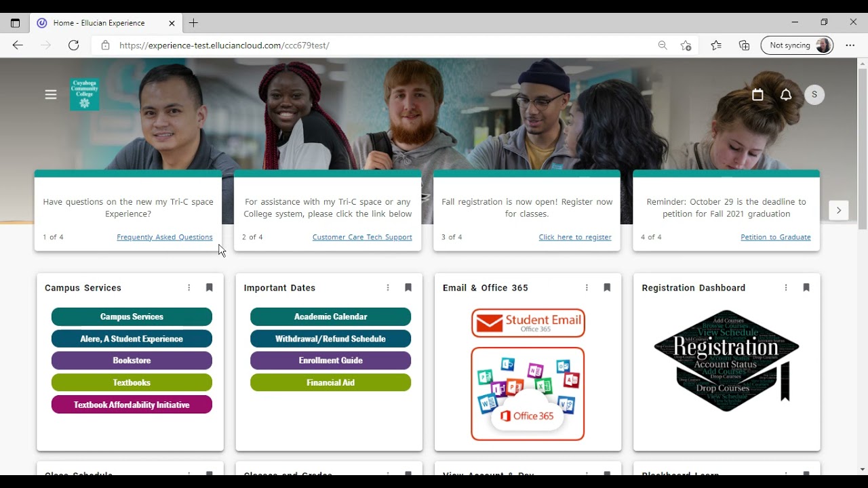868x488 pixels.
Task: Bookmark the Campus Services card
Action: (x=210, y=287)
